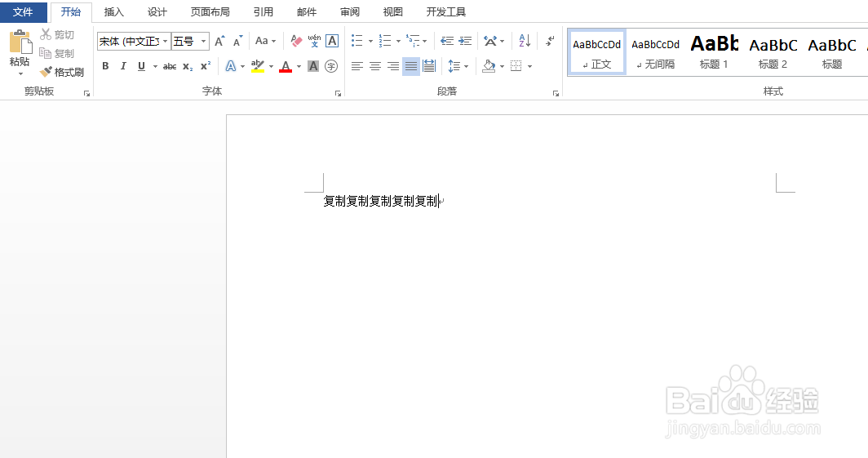
Task: Open the underline style dropdown arrow
Action: point(155,66)
